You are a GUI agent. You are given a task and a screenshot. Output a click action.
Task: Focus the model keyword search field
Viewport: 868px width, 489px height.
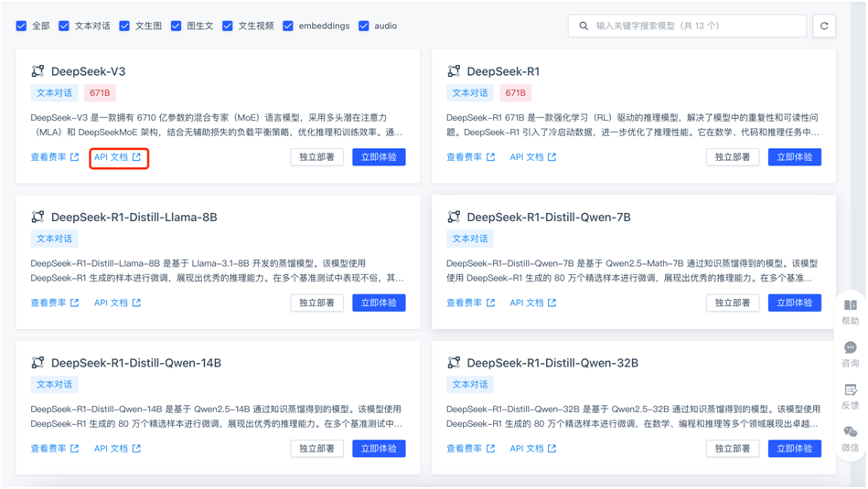point(687,26)
